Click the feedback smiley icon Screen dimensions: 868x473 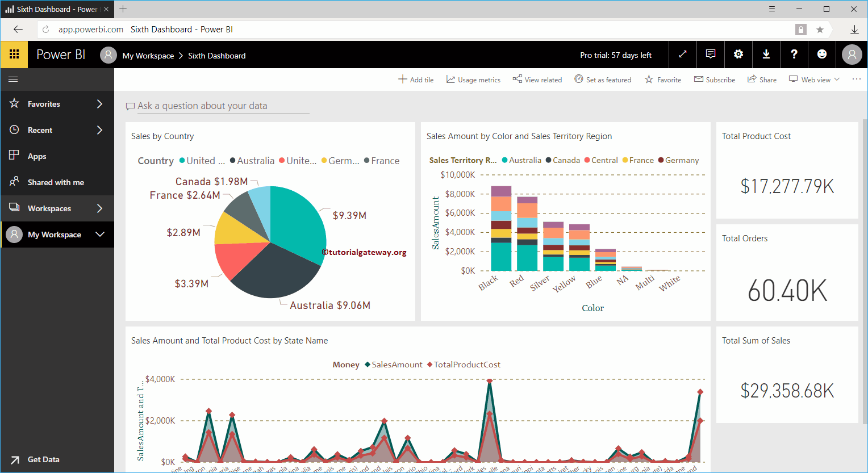pyautogui.click(x=822, y=55)
